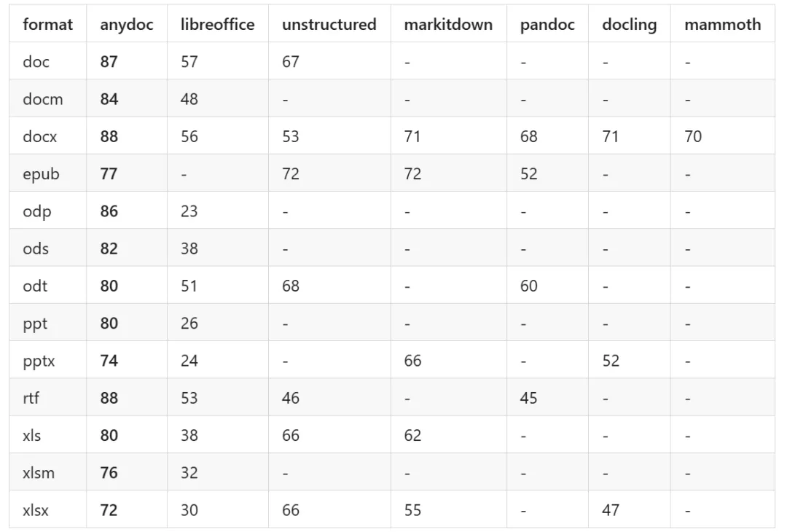The width and height of the screenshot is (787, 532).
Task: Click the anydoc column header
Action: (x=127, y=24)
